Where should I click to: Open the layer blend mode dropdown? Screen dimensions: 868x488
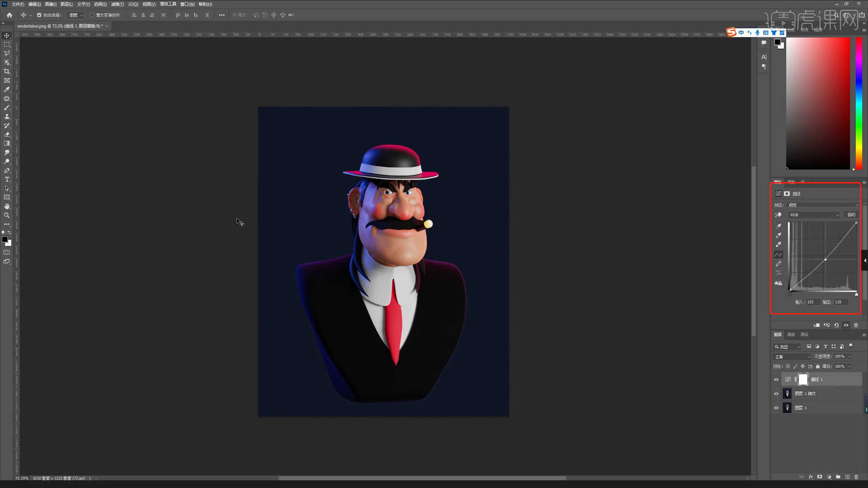point(793,357)
